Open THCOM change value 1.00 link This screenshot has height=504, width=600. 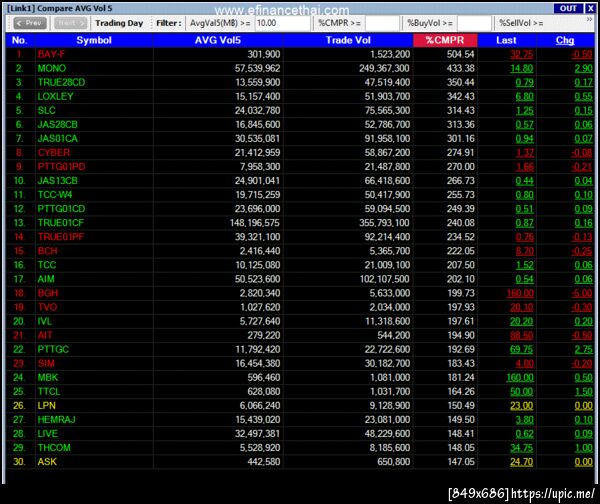584,448
